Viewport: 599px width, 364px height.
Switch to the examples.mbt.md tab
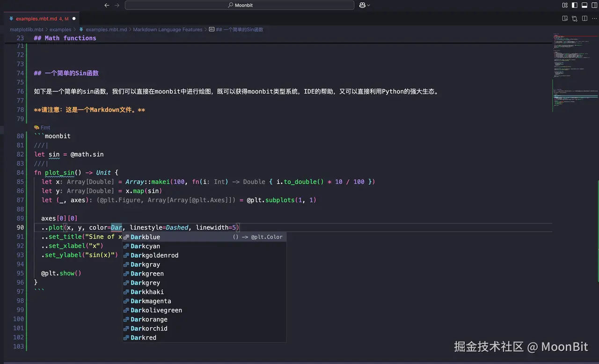tap(40, 19)
